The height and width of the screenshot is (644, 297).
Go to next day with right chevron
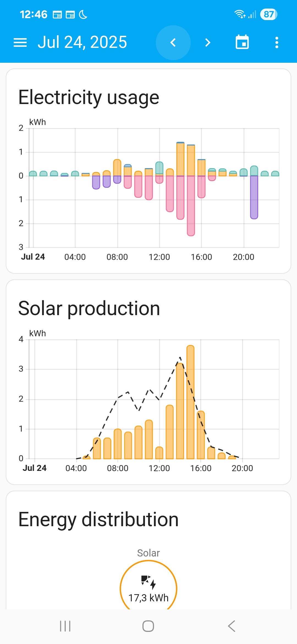click(208, 43)
